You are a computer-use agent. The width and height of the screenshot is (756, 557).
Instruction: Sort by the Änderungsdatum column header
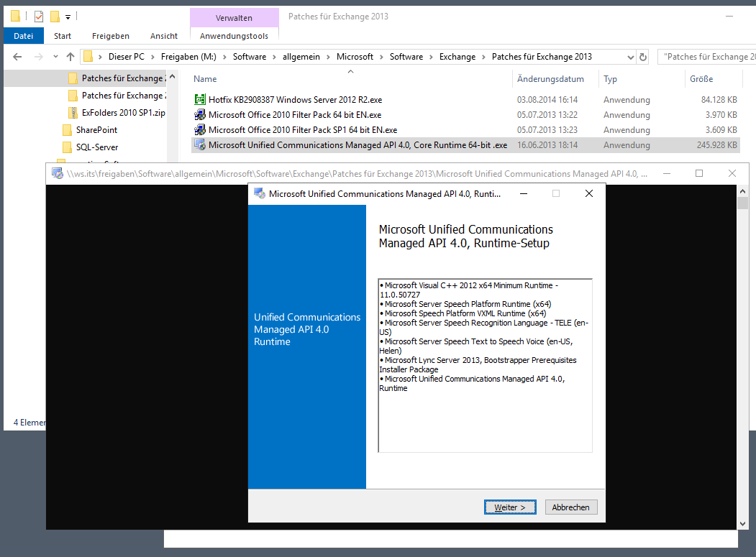point(550,79)
